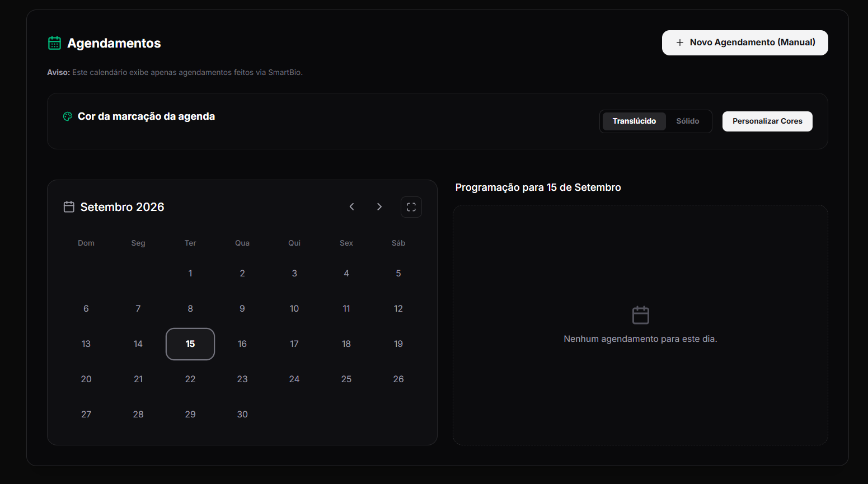Advance to next month with right chevron
Image resolution: width=868 pixels, height=484 pixels.
click(x=379, y=207)
